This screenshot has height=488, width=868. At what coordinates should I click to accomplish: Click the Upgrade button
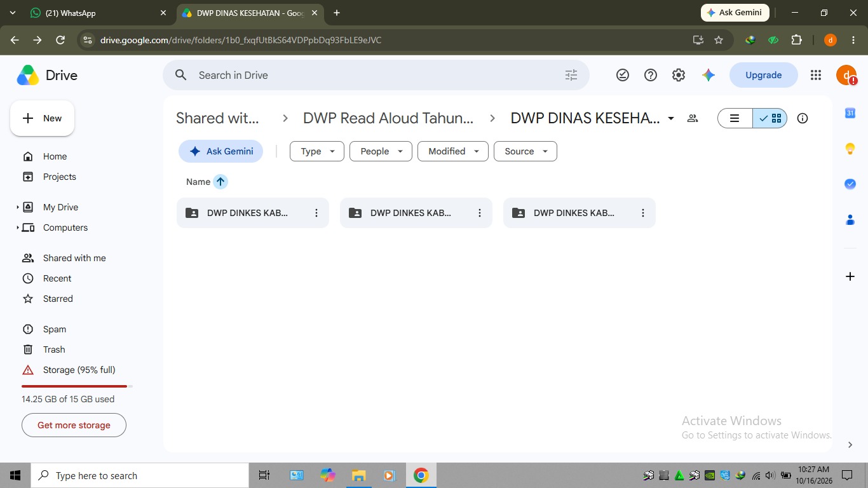coord(764,75)
